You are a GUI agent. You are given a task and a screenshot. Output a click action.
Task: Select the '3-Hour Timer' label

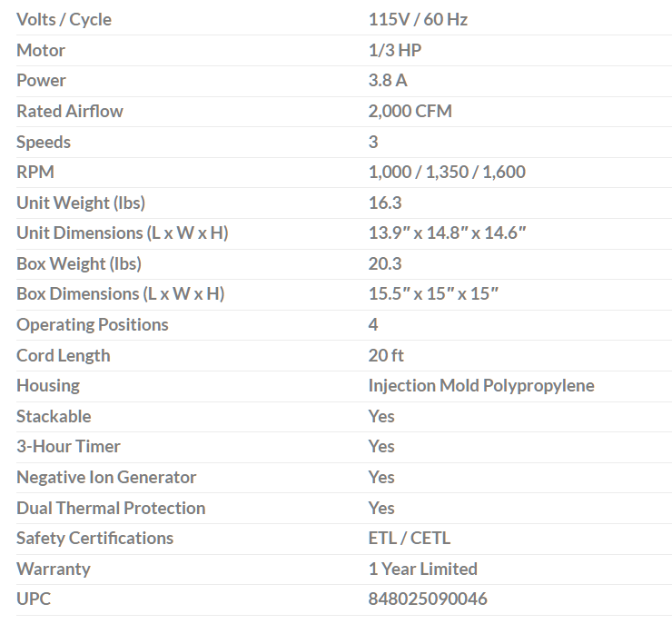[68, 446]
